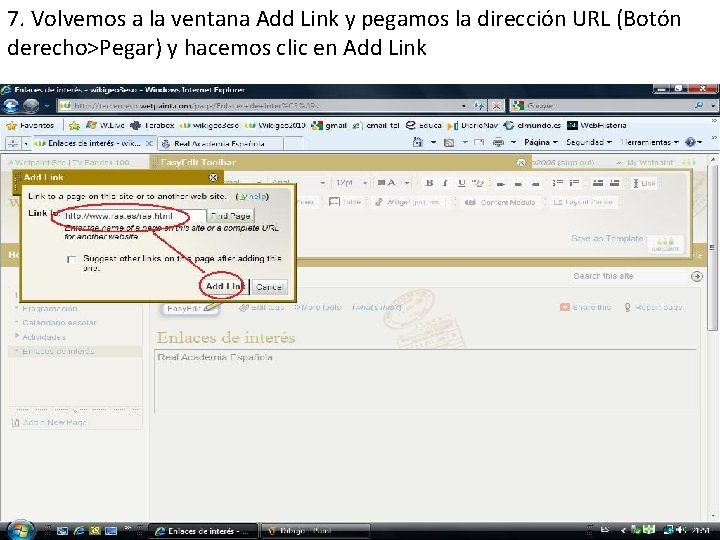Click Add a New Page link

pyautogui.click(x=54, y=422)
